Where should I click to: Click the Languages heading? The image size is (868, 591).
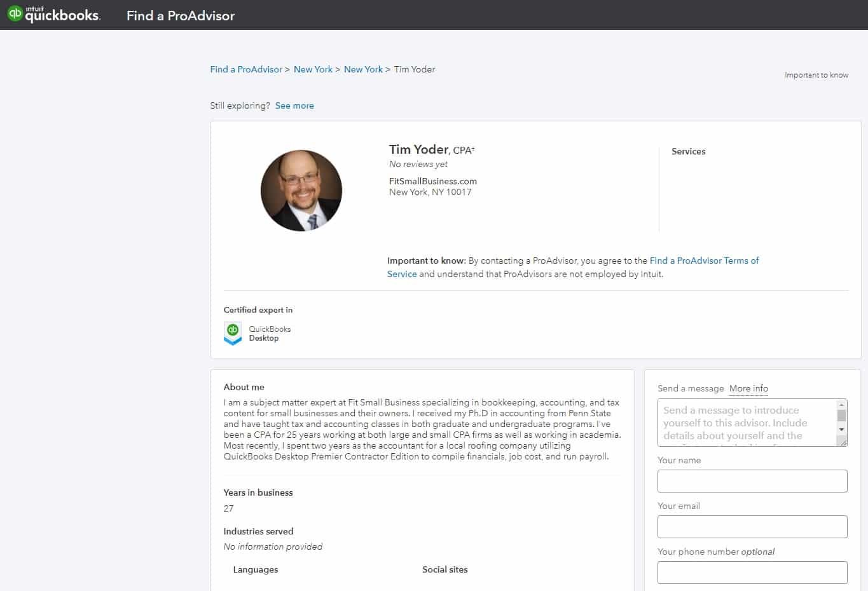click(x=256, y=569)
